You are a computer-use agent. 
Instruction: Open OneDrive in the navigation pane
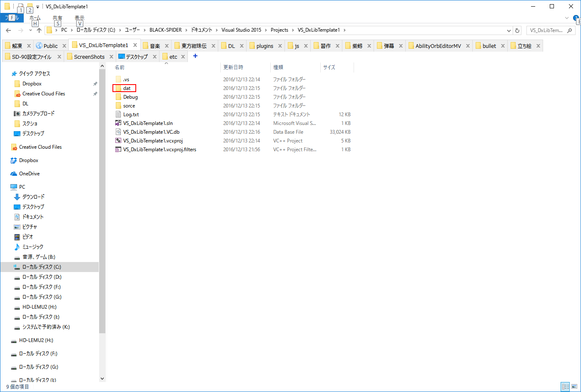[29, 174]
